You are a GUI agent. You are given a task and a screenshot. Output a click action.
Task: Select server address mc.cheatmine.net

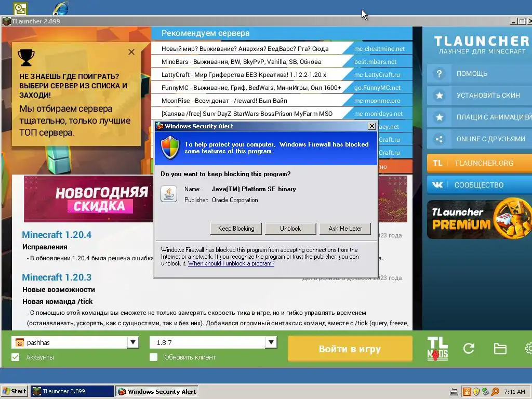[379, 49]
